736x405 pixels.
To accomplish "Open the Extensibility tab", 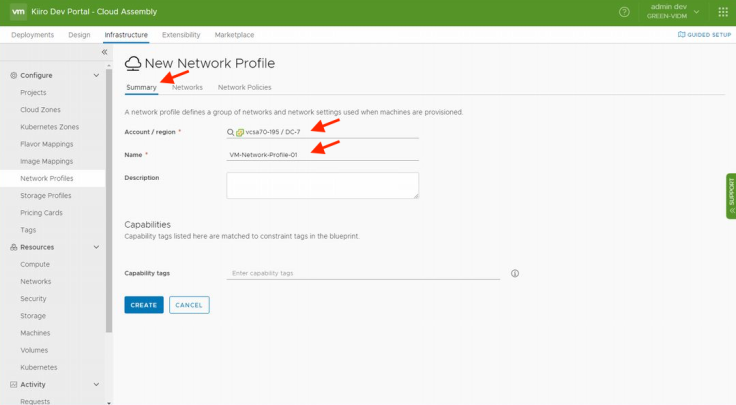I will coord(181,35).
